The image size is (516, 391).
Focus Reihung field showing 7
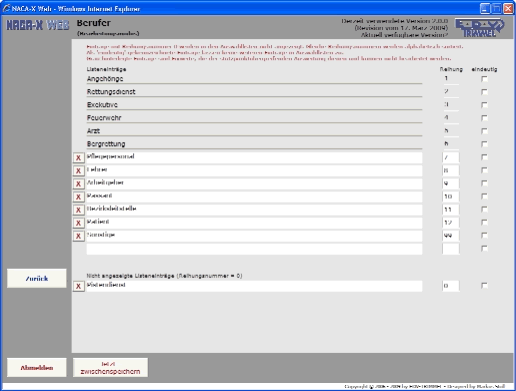click(451, 157)
